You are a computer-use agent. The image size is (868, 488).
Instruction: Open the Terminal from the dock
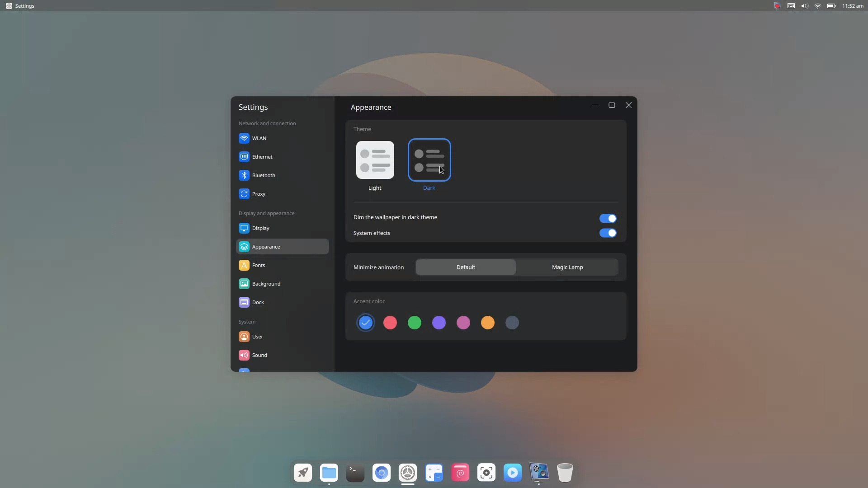click(355, 473)
